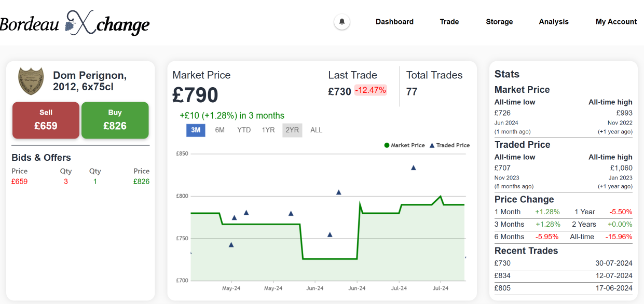Show ALL time chart range
The width and height of the screenshot is (644, 304).
pos(317,130)
